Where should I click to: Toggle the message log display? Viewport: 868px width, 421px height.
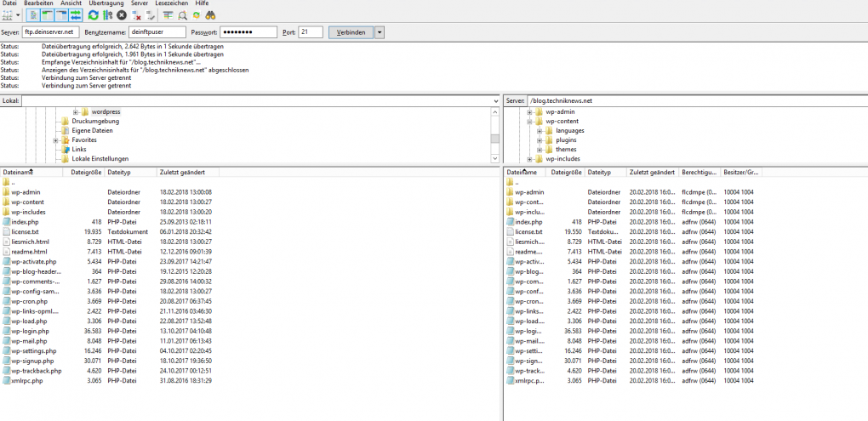pos(33,15)
